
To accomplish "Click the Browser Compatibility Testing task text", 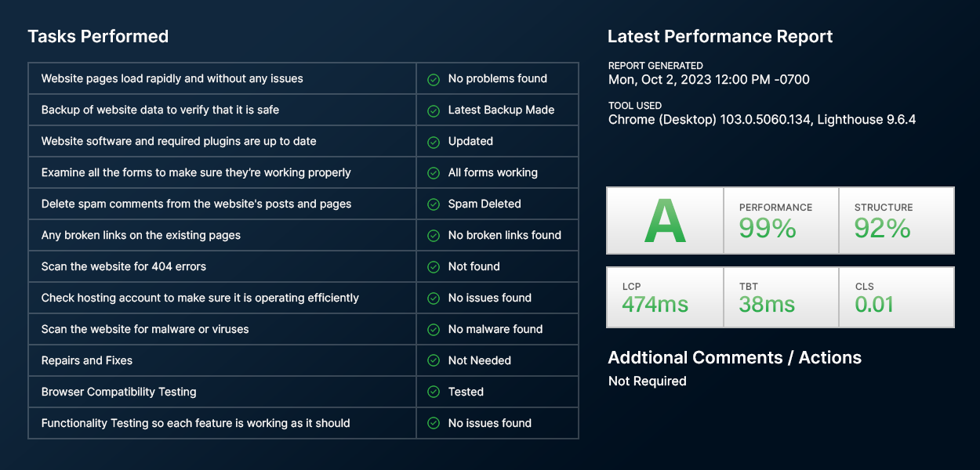I will click(x=119, y=392).
